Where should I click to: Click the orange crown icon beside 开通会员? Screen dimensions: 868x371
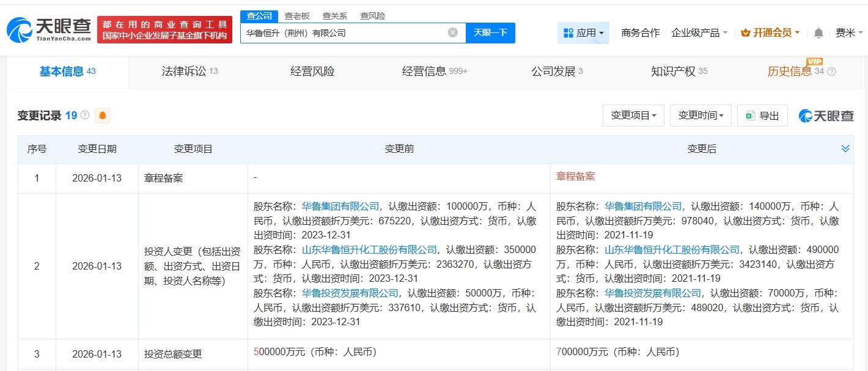tap(745, 32)
